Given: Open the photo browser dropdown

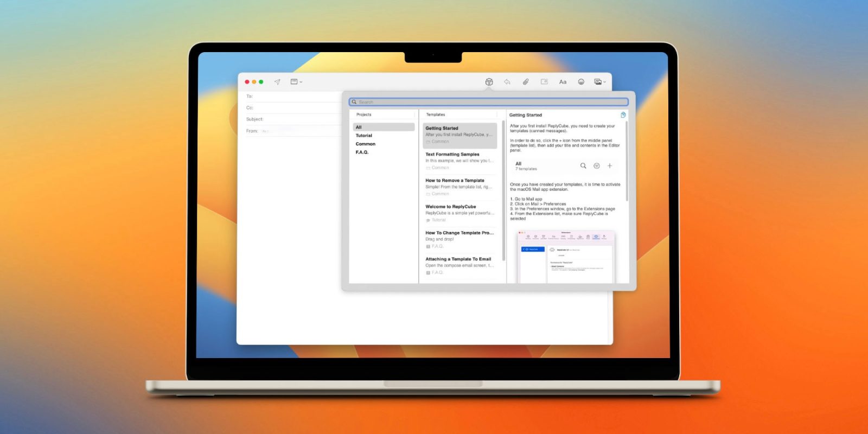Looking at the screenshot, I should pyautogui.click(x=599, y=82).
